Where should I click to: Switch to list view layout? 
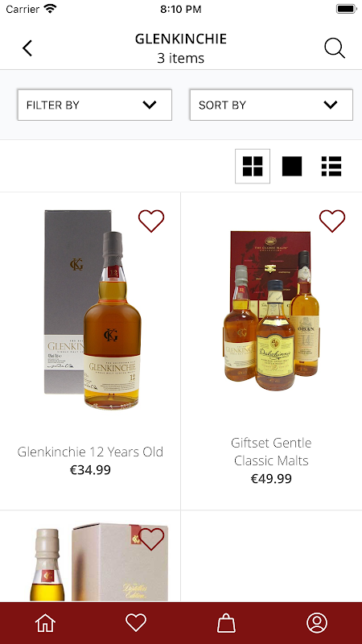click(x=331, y=166)
